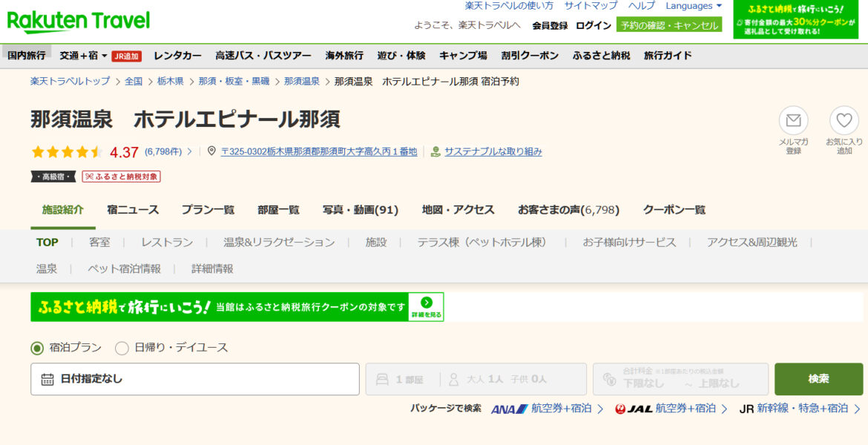Click the Rakuten Travel logo
The width and height of the screenshot is (868, 445).
click(x=79, y=21)
